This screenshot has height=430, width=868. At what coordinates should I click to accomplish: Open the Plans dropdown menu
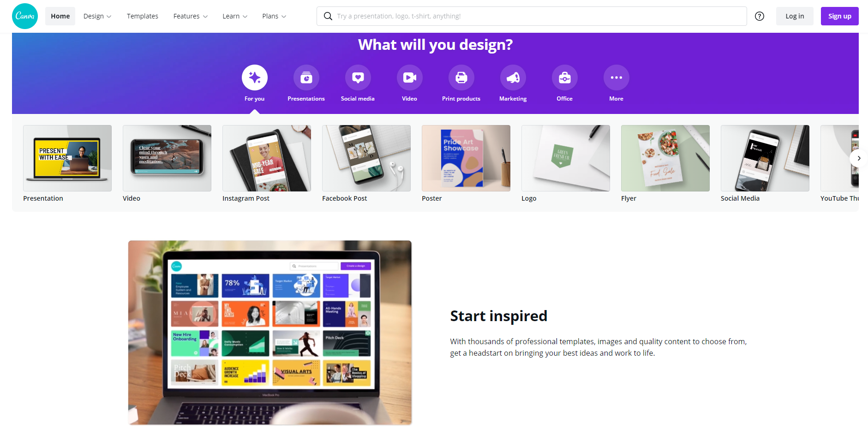tap(274, 16)
